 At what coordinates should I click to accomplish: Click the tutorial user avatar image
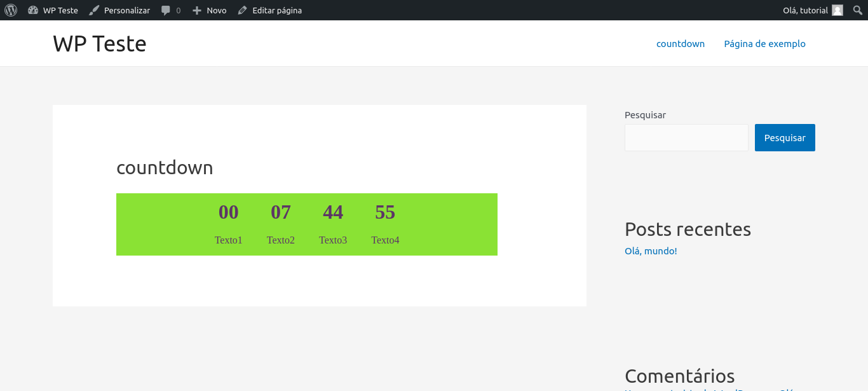click(837, 10)
